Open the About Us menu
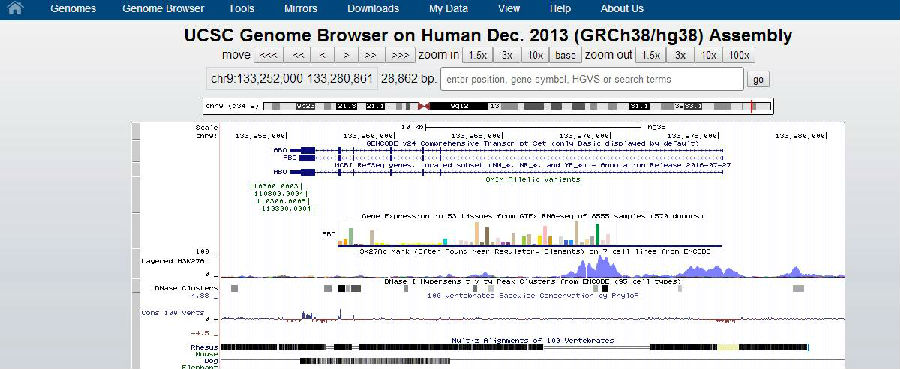This screenshot has height=369, width=900. 622,9
